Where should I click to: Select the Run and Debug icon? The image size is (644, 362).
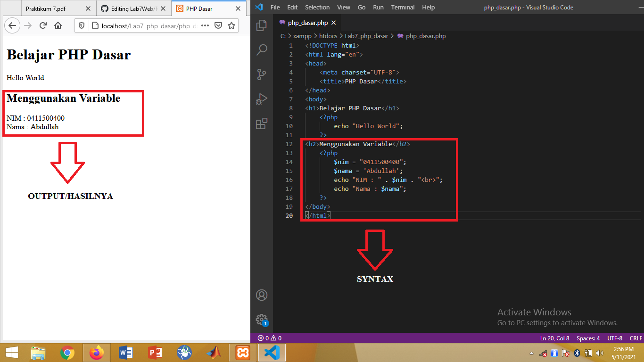(x=262, y=99)
